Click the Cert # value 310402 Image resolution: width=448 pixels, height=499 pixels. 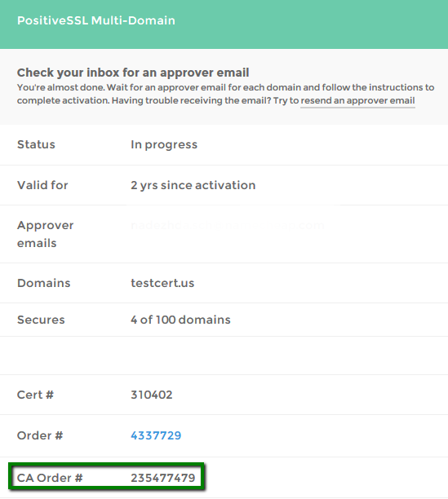(x=151, y=395)
